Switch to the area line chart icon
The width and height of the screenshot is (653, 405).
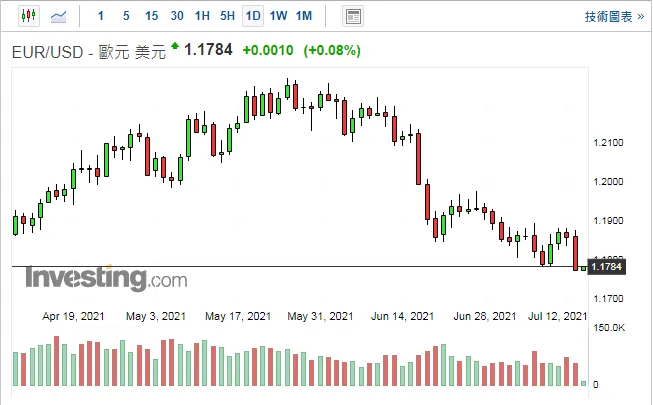pos(58,16)
